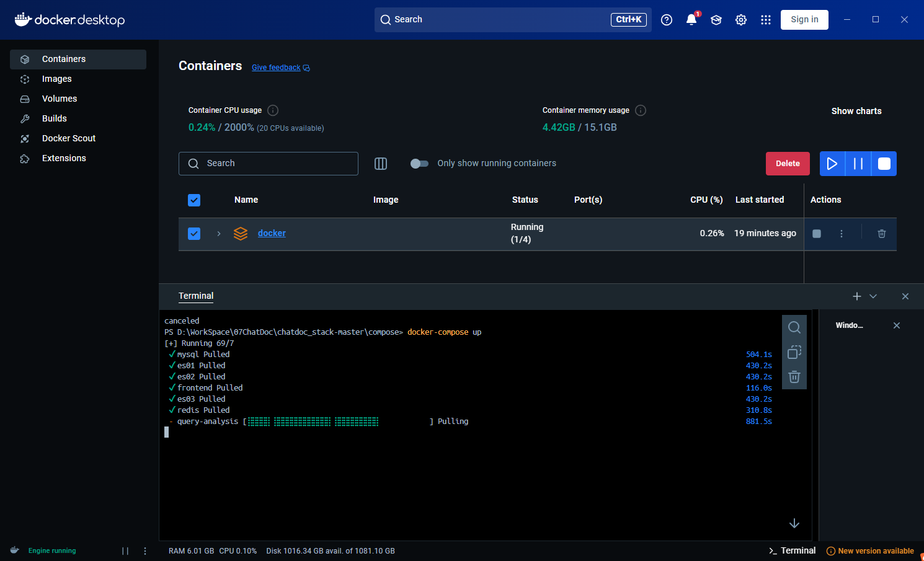924x561 pixels.
Task: Open Docker Desktop settings gear
Action: [x=741, y=20]
